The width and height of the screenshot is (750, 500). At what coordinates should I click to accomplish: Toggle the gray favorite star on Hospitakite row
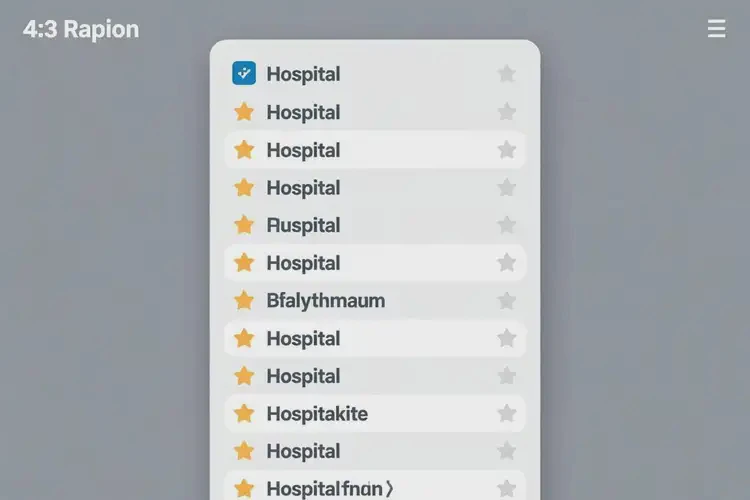pyautogui.click(x=507, y=413)
